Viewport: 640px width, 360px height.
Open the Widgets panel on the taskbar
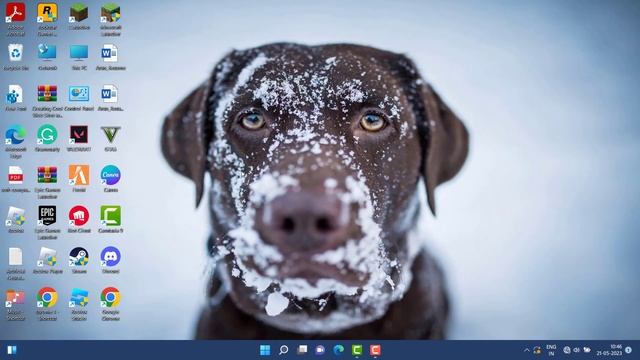12,350
